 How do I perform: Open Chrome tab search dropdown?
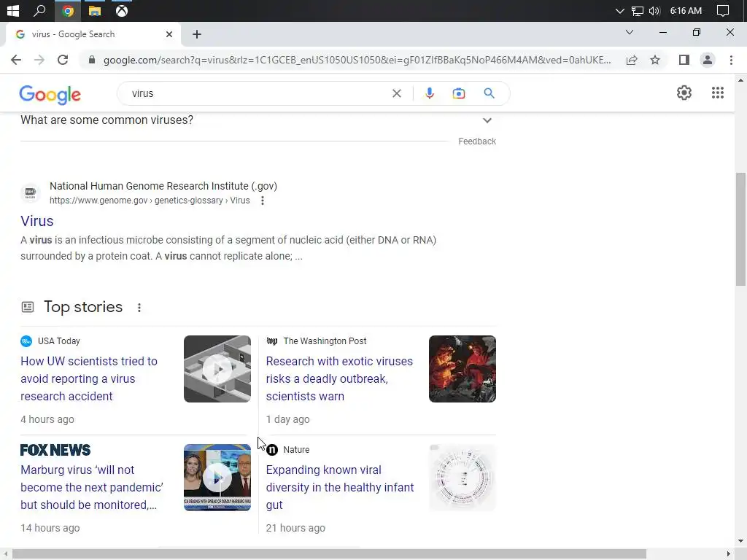click(x=630, y=32)
